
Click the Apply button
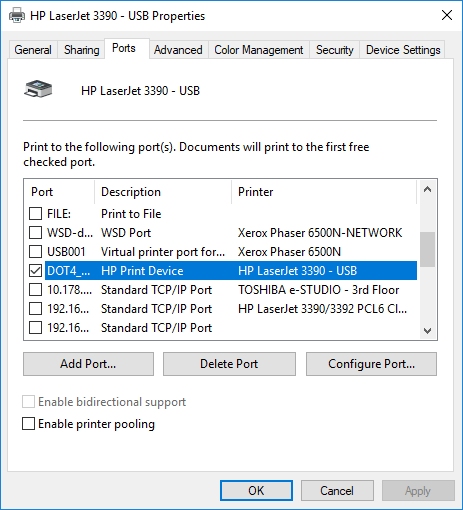418,491
